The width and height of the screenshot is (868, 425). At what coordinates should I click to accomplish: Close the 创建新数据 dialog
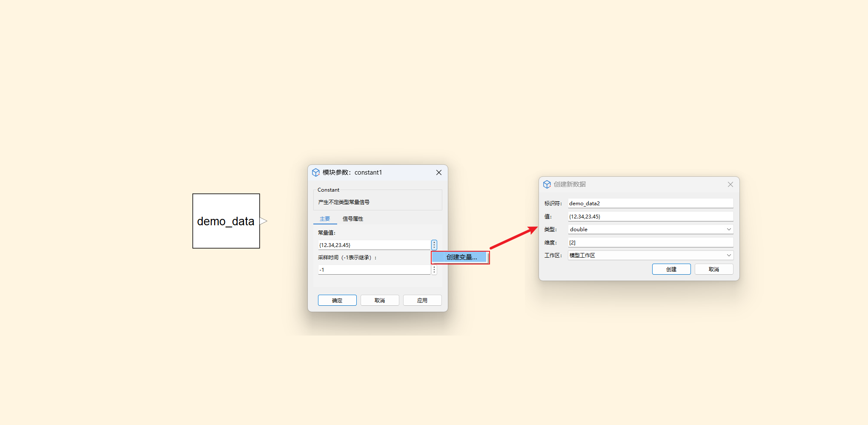click(730, 184)
